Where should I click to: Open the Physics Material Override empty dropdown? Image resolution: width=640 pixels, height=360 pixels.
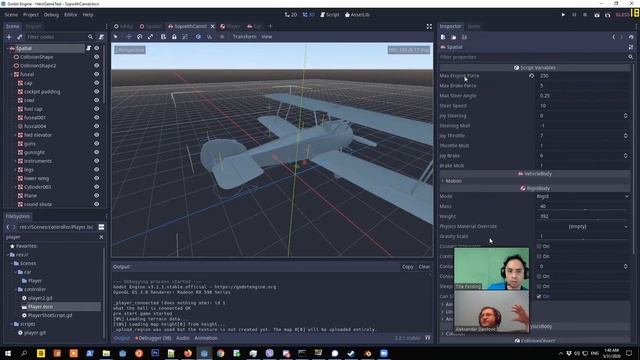pos(583,227)
